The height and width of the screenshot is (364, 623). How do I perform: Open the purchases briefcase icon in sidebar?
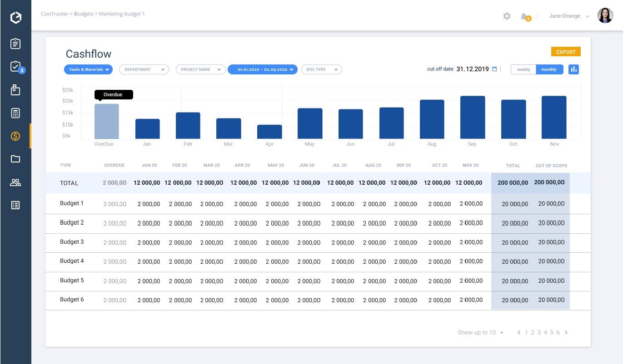[x=15, y=90]
